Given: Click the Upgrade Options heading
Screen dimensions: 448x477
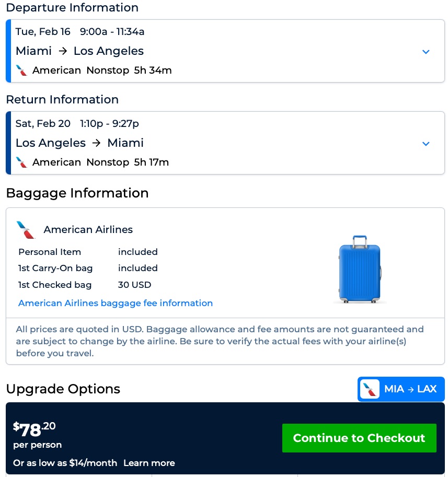Looking at the screenshot, I should 63,389.
